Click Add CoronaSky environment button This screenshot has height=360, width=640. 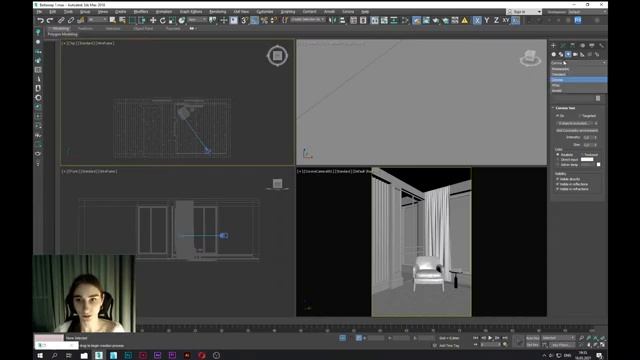pyautogui.click(x=577, y=131)
